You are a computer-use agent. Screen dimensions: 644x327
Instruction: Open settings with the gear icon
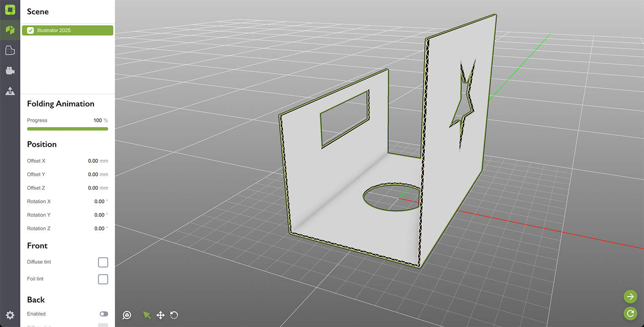[10, 315]
